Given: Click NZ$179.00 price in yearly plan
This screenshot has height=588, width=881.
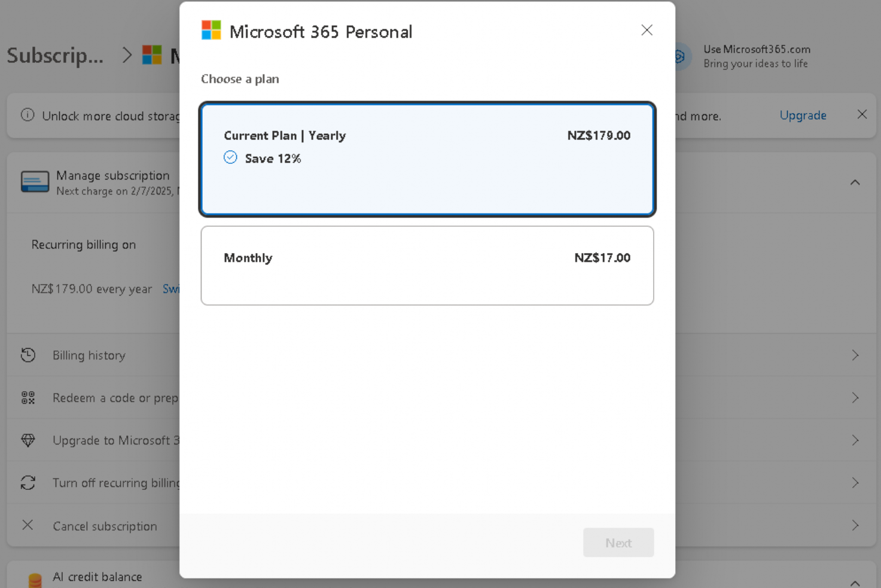Looking at the screenshot, I should (599, 136).
